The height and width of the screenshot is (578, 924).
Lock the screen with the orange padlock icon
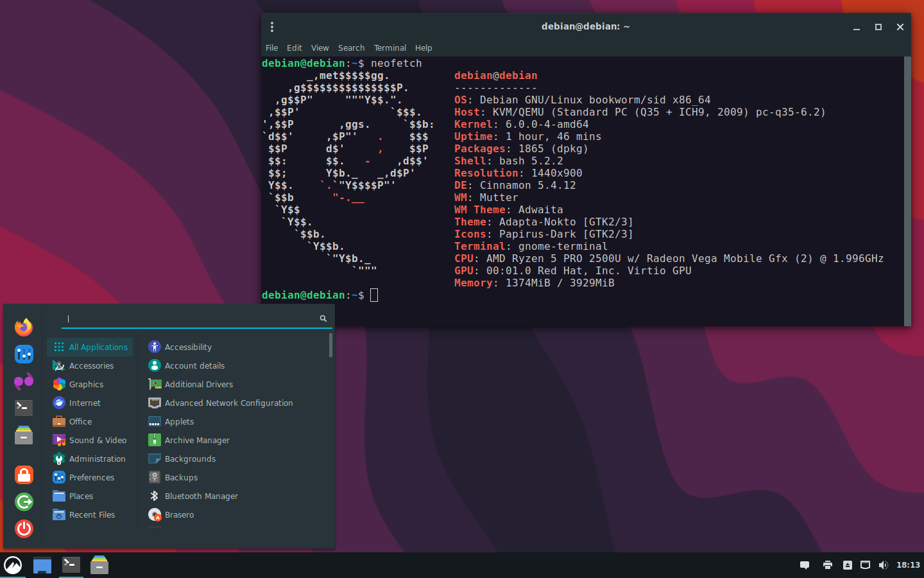click(x=24, y=475)
